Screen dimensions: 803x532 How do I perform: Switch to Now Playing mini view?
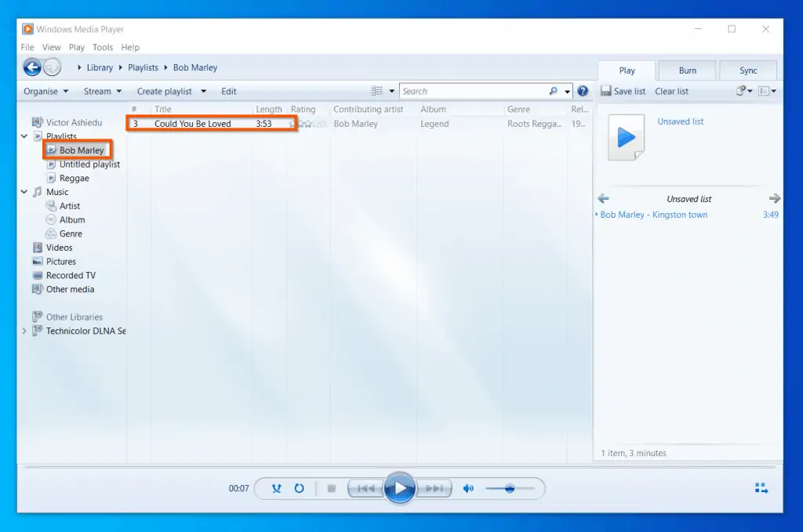[x=761, y=487]
